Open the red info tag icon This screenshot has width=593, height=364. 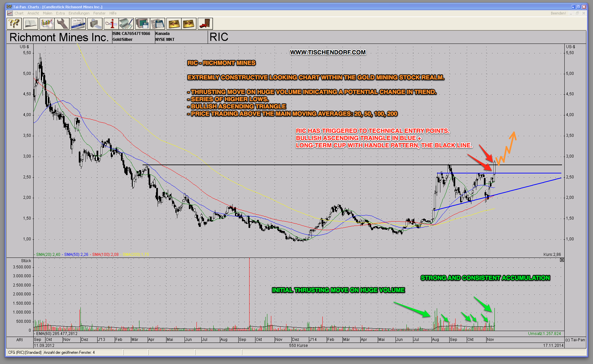click(x=111, y=24)
